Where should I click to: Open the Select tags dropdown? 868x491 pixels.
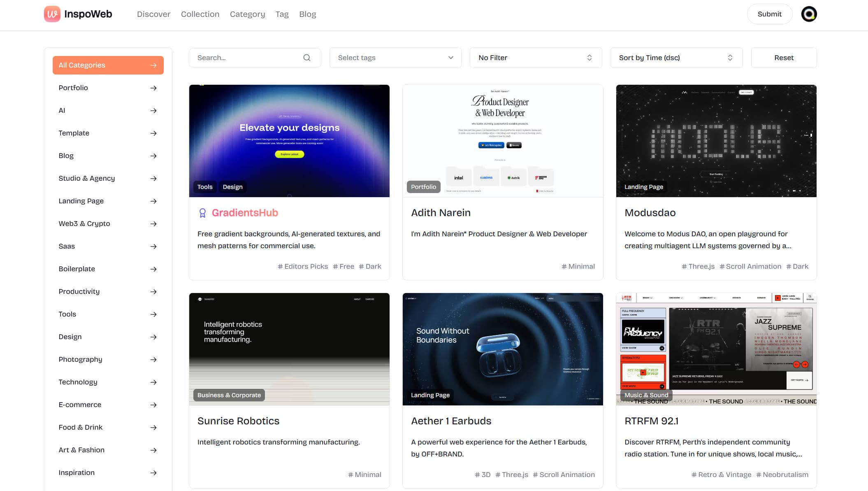(x=395, y=58)
